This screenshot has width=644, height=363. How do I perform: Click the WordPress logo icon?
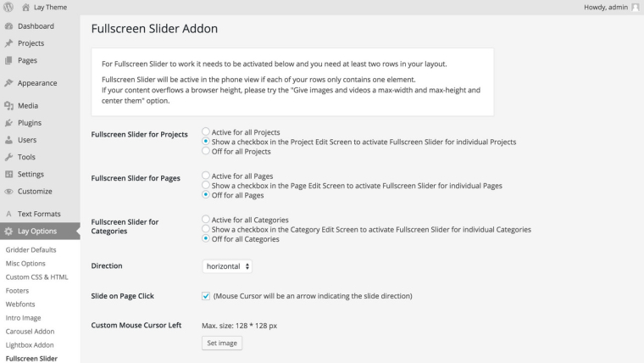(9, 8)
